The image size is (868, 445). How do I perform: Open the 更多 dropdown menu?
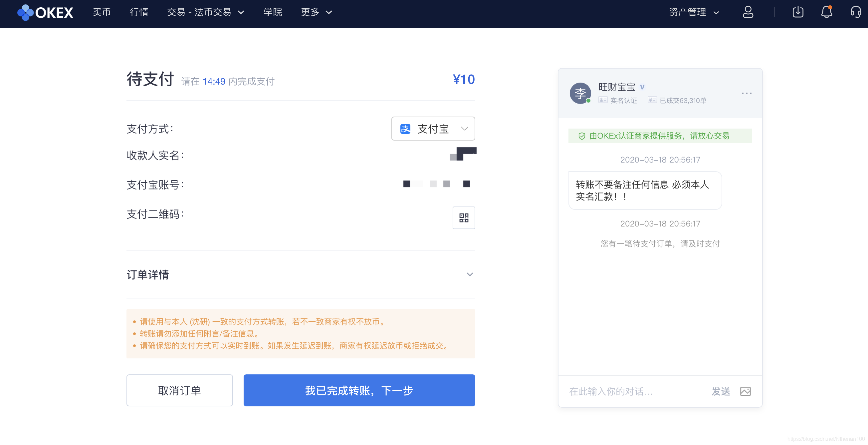pos(316,12)
